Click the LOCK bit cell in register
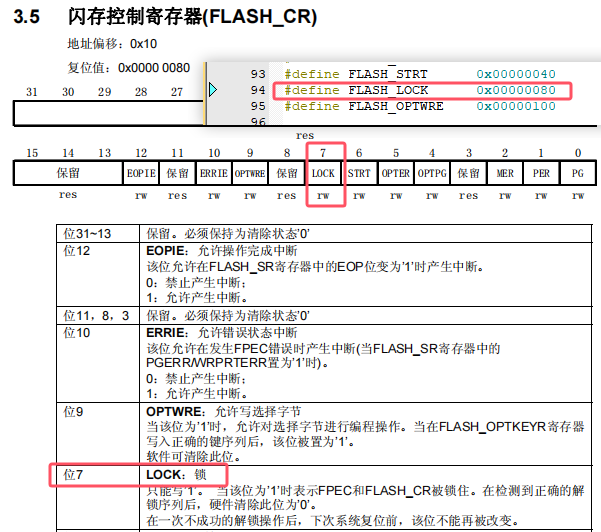 coord(323,173)
